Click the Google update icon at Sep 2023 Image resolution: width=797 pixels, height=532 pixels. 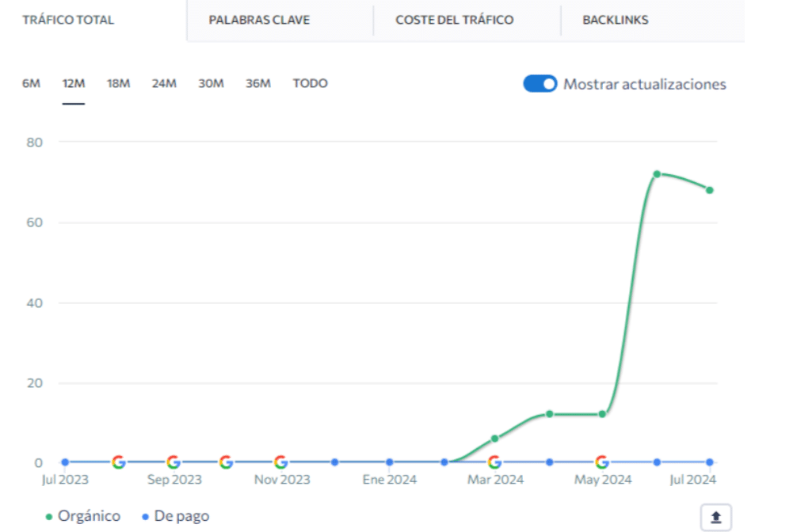click(173, 462)
